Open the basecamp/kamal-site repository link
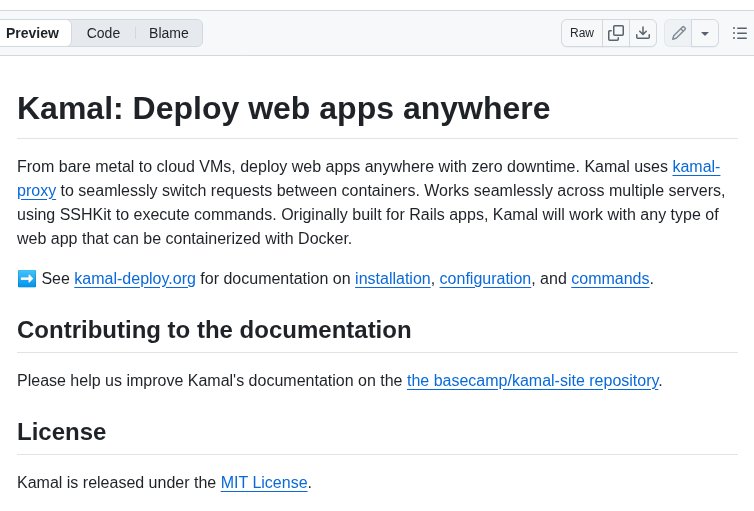This screenshot has height=511, width=754. tap(532, 380)
